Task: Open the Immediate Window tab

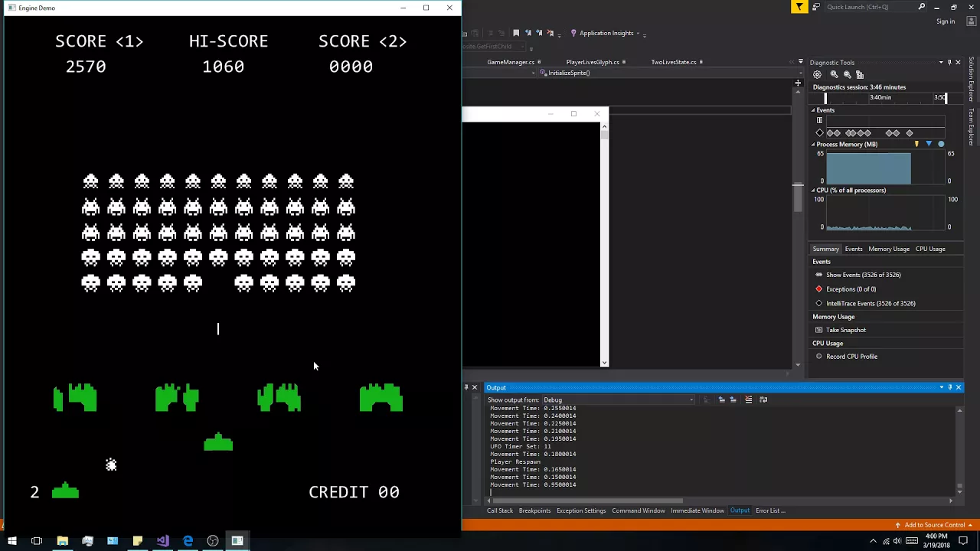Action: pyautogui.click(x=697, y=510)
